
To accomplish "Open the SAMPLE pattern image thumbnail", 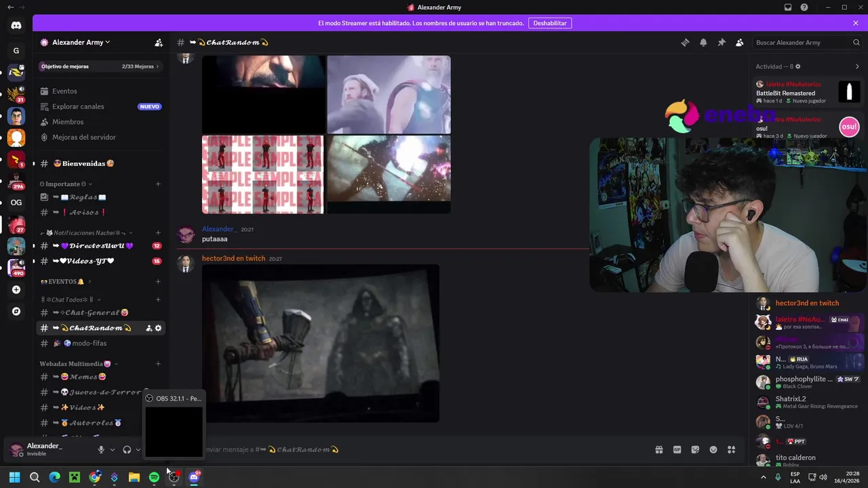I will (x=263, y=174).
